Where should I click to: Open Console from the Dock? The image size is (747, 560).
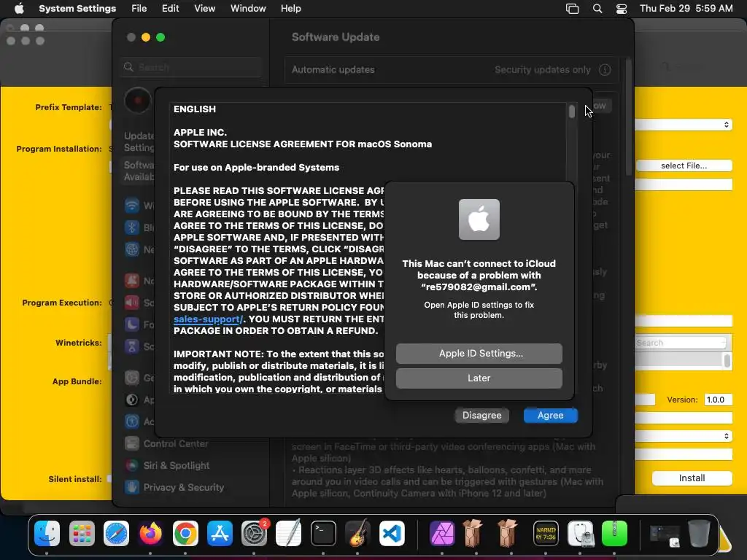click(x=546, y=533)
